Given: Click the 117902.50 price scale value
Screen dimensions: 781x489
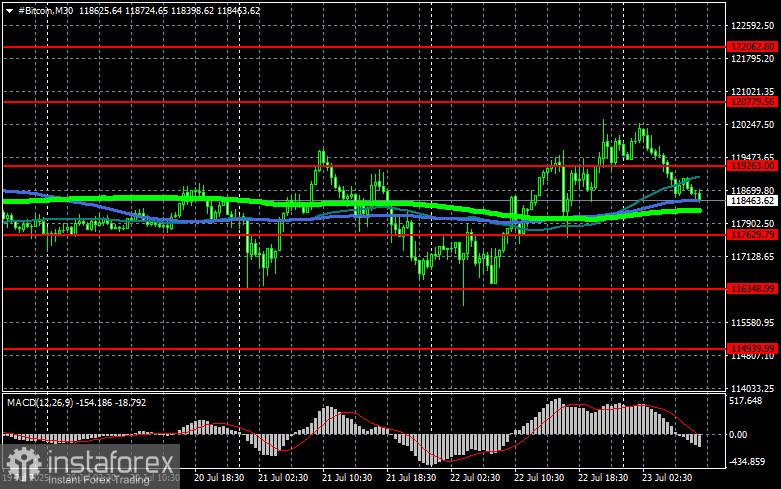Looking at the screenshot, I should [753, 224].
